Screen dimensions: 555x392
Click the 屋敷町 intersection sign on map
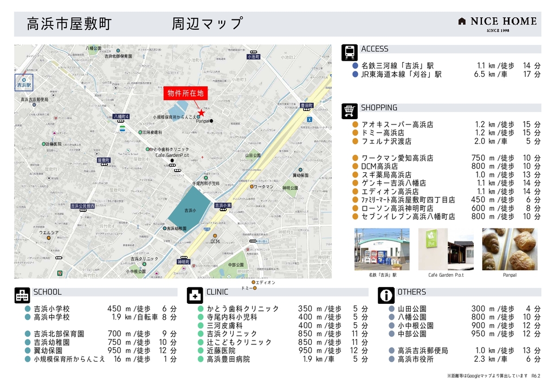coord(104,160)
